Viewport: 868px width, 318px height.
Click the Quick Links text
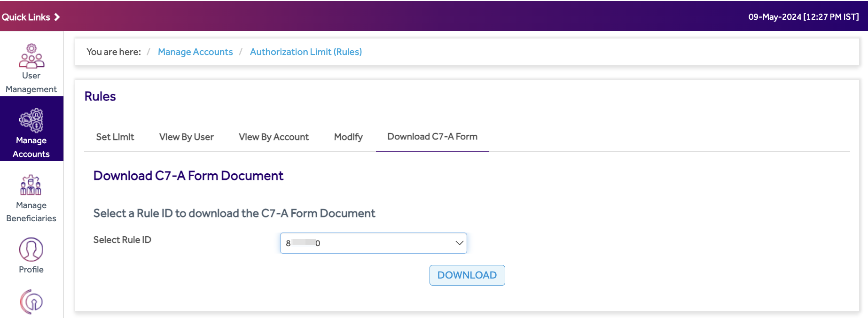[26, 17]
